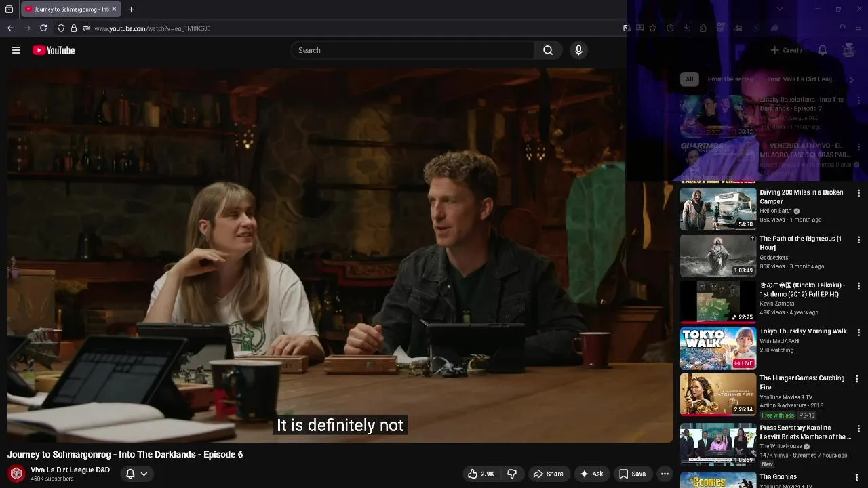The height and width of the screenshot is (488, 868).
Task: Click the Share button
Action: (548, 474)
